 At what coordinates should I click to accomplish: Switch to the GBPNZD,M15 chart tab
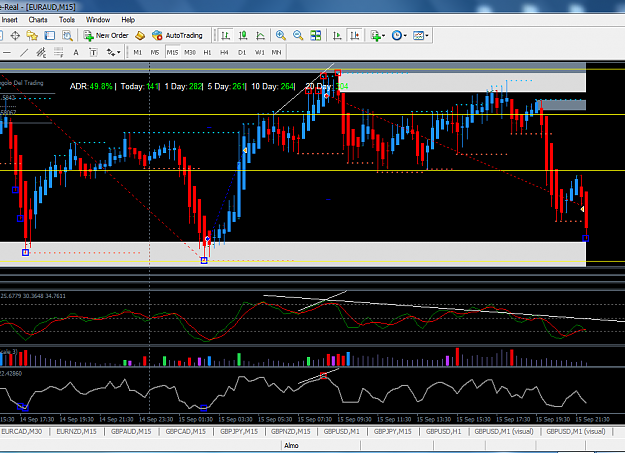(291, 431)
